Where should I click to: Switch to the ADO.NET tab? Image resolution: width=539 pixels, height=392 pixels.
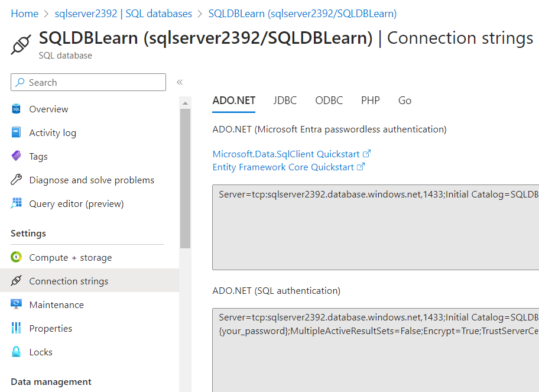tap(234, 101)
